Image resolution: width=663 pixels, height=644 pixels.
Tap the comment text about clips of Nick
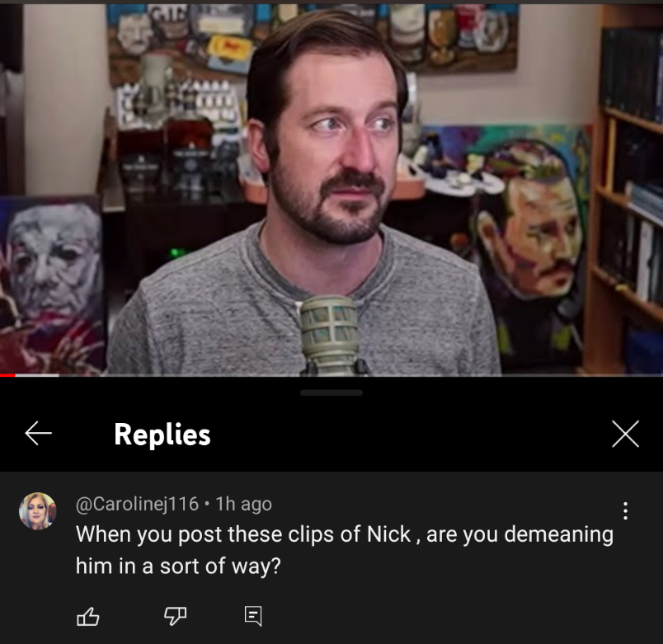coord(345,550)
